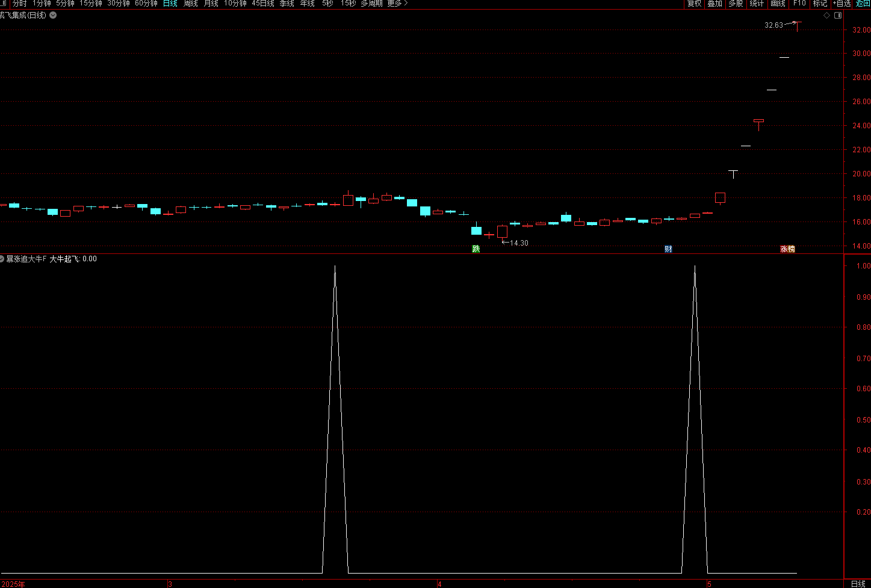The width and height of the screenshot is (871, 588).
Task: Switch to 周线 weekly chart
Action: (191, 4)
